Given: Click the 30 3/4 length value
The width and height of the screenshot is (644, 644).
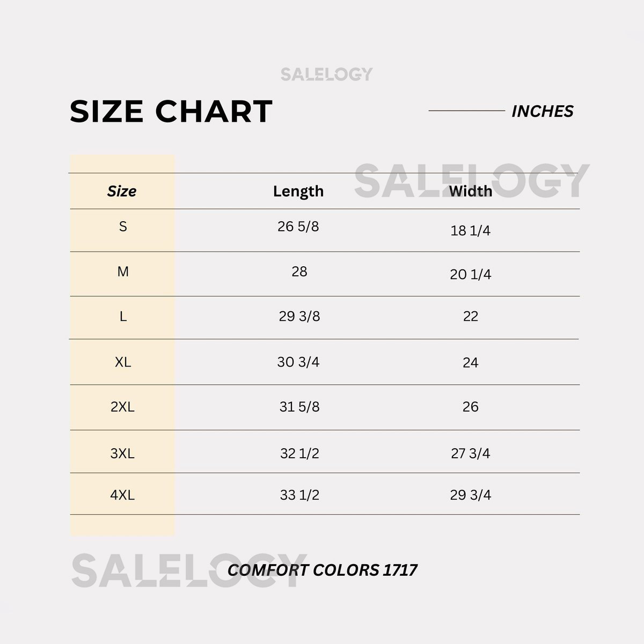Looking at the screenshot, I should (298, 362).
